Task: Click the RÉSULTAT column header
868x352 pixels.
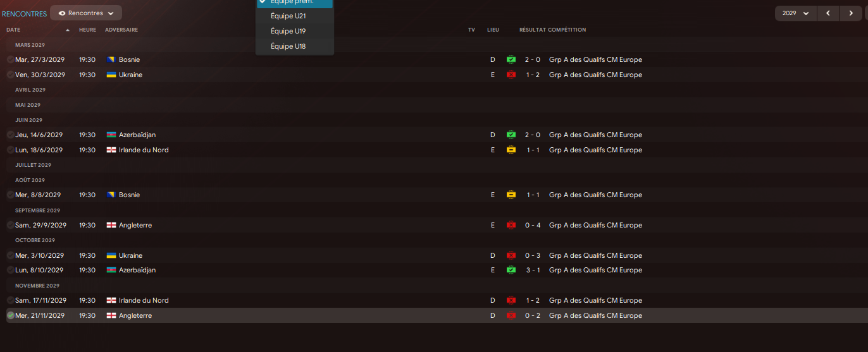Action: click(532, 30)
